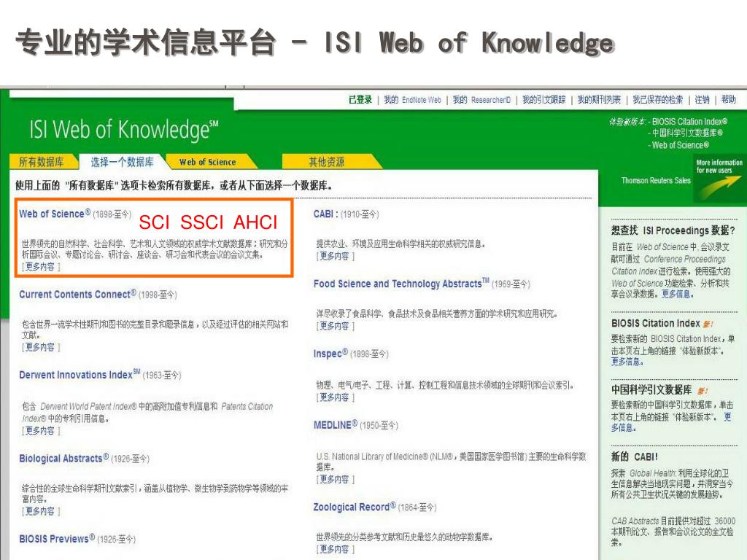Open 中国科学引文数据库 new version link
The height and width of the screenshot is (560, 747).
687,133
